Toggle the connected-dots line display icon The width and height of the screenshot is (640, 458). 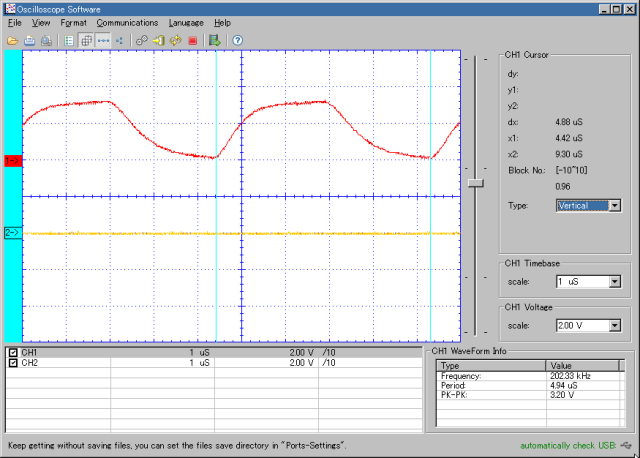pos(103,40)
